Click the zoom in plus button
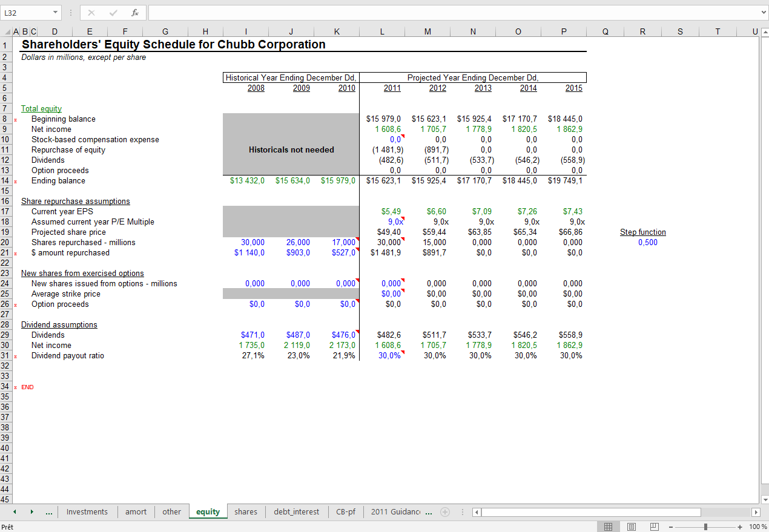The width and height of the screenshot is (769, 532). pyautogui.click(x=740, y=527)
